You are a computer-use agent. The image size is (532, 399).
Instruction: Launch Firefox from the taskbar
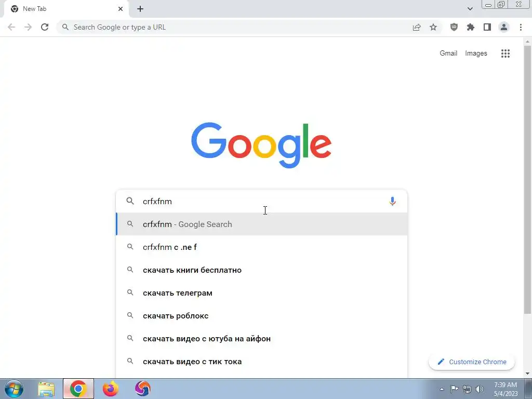111,389
